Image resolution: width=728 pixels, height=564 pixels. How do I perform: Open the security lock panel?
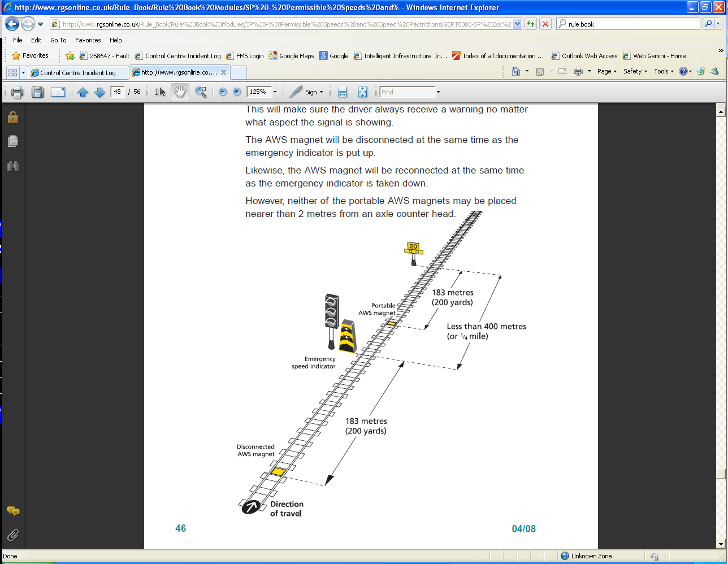click(x=13, y=117)
